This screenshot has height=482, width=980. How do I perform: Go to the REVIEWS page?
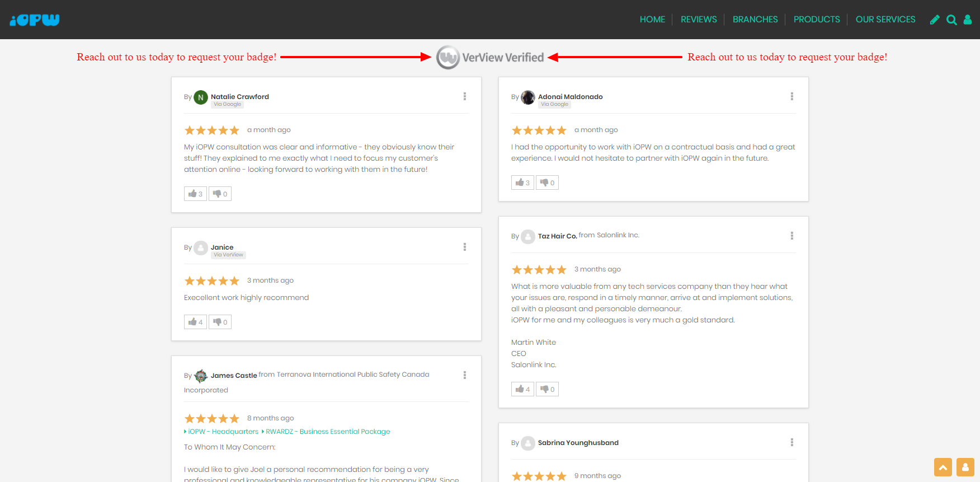coord(699,20)
